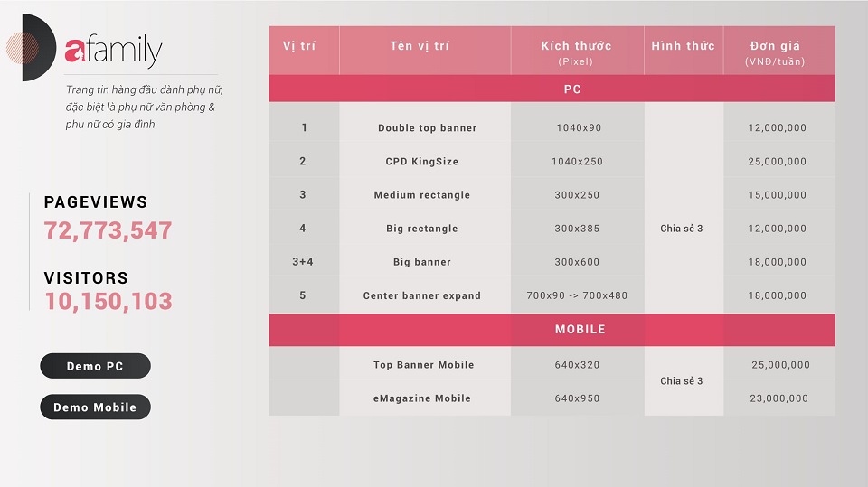Select the MOBILE section header
The image size is (868, 487).
(580, 329)
